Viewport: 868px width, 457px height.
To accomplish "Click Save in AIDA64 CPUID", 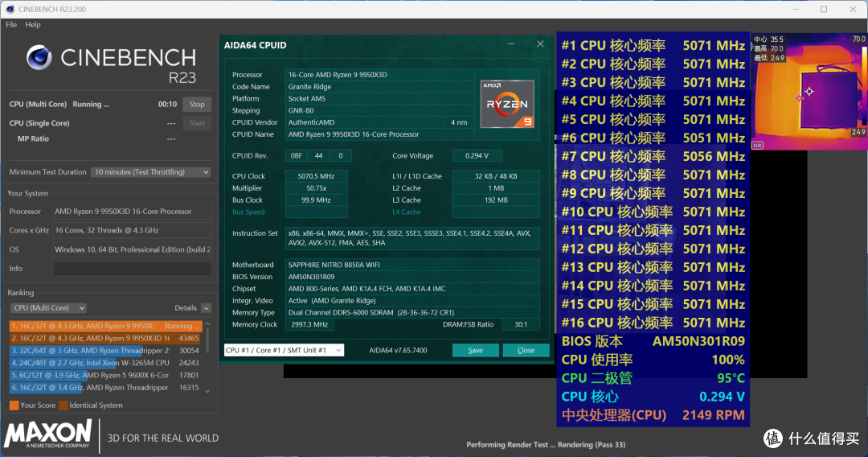I will 476,350.
